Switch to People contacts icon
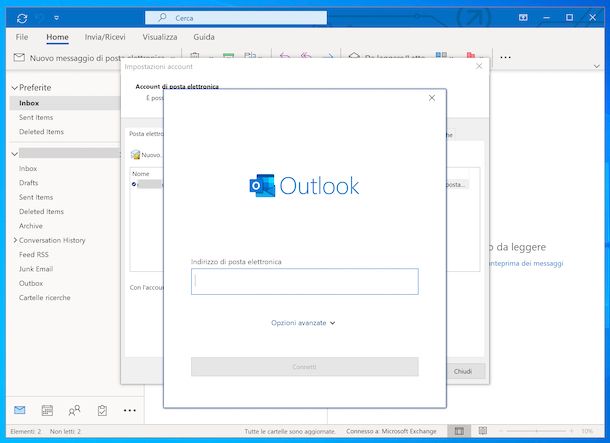This screenshot has height=443, width=610. [x=74, y=410]
